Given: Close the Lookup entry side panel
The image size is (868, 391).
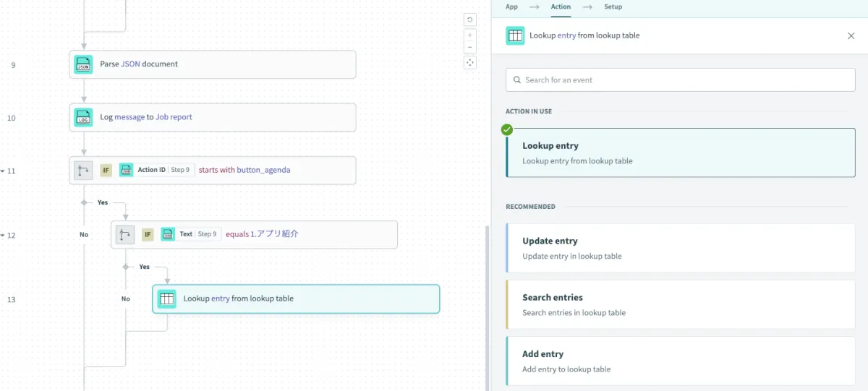Looking at the screenshot, I should (x=851, y=35).
